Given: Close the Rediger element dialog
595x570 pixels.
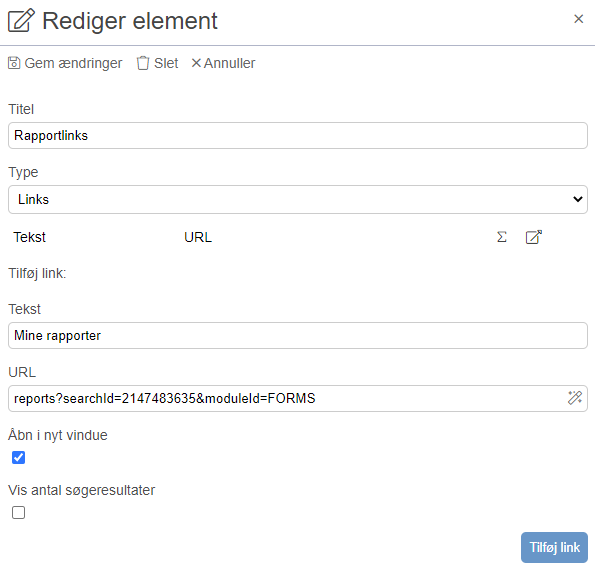Looking at the screenshot, I should pos(578,19).
